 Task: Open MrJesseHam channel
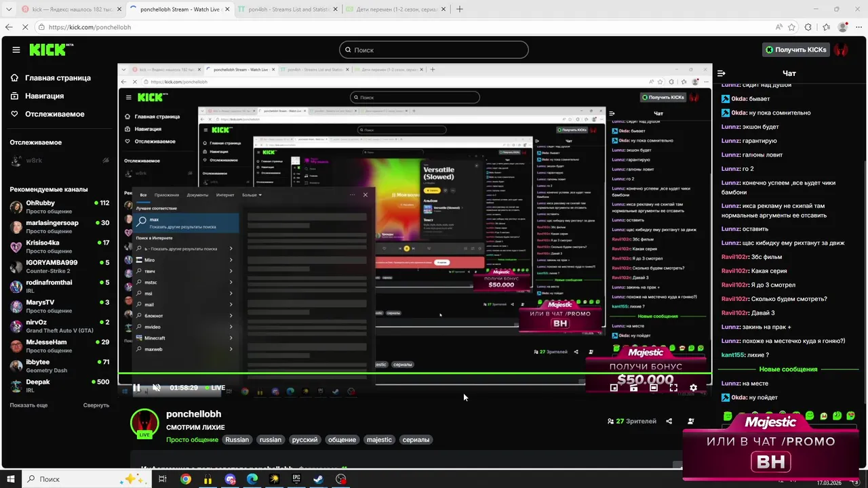point(60,346)
